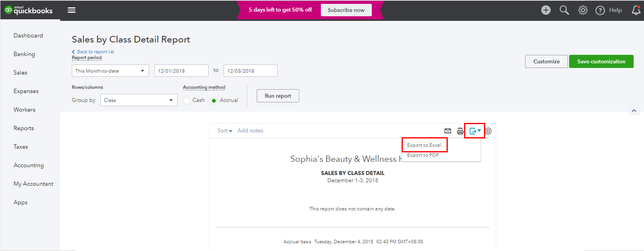Open Workers in sidebar
The width and height of the screenshot is (644, 251).
24,109
